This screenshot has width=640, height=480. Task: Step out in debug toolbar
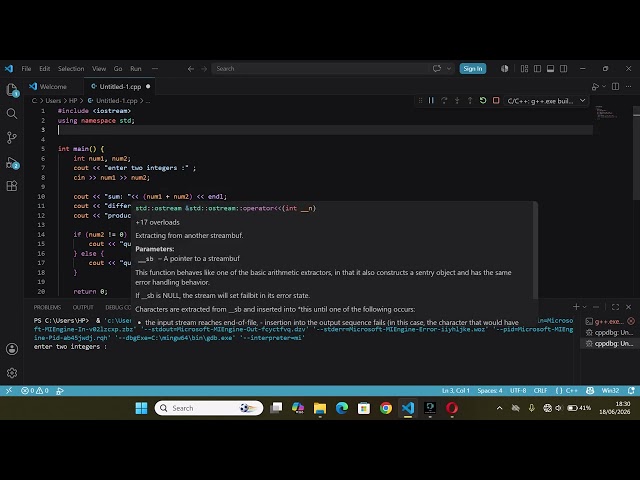(470, 100)
